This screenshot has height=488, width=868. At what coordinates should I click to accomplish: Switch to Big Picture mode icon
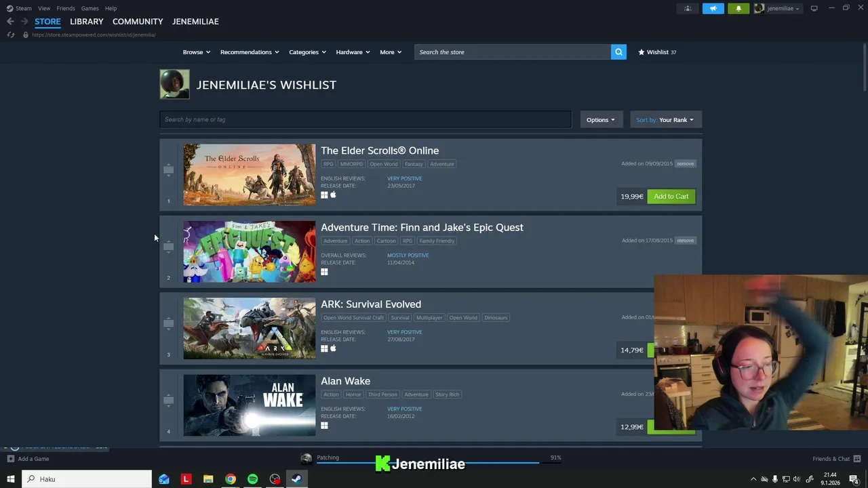(x=814, y=8)
